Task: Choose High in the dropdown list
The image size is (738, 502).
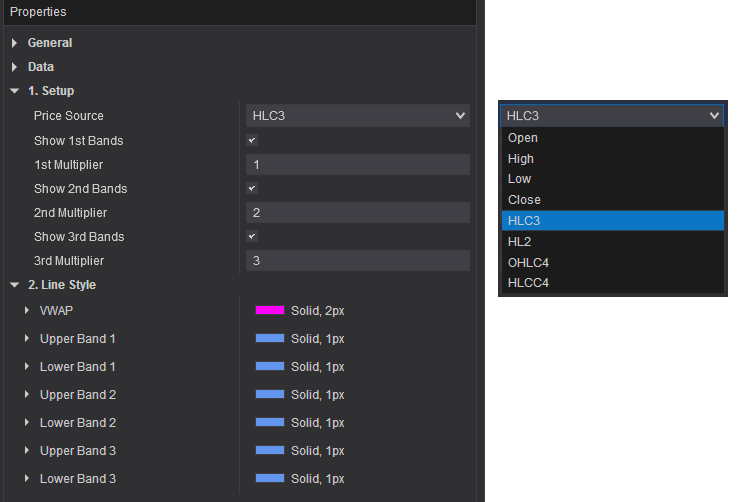Action: (x=521, y=159)
